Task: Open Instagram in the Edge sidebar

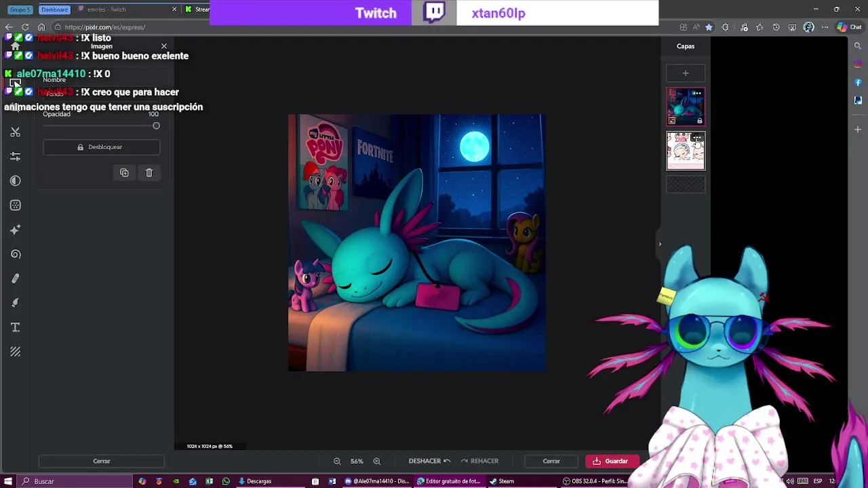Action: point(858,65)
